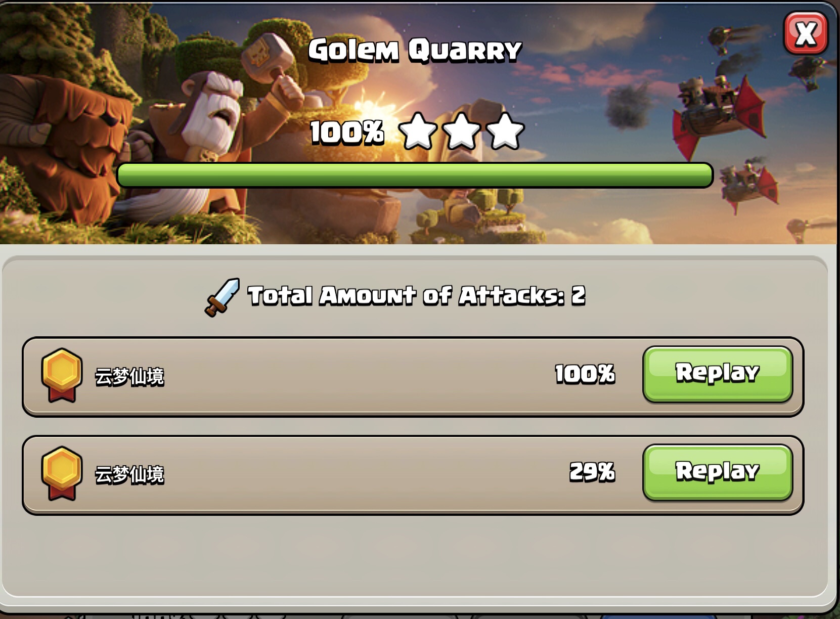Click the 100% result in the first attack row
Image resolution: width=840 pixels, height=619 pixels.
(585, 374)
